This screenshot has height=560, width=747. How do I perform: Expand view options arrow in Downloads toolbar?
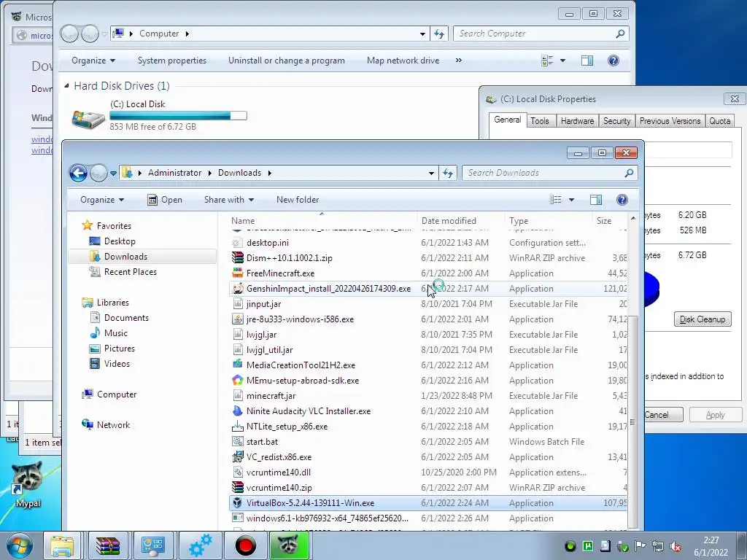(x=571, y=200)
